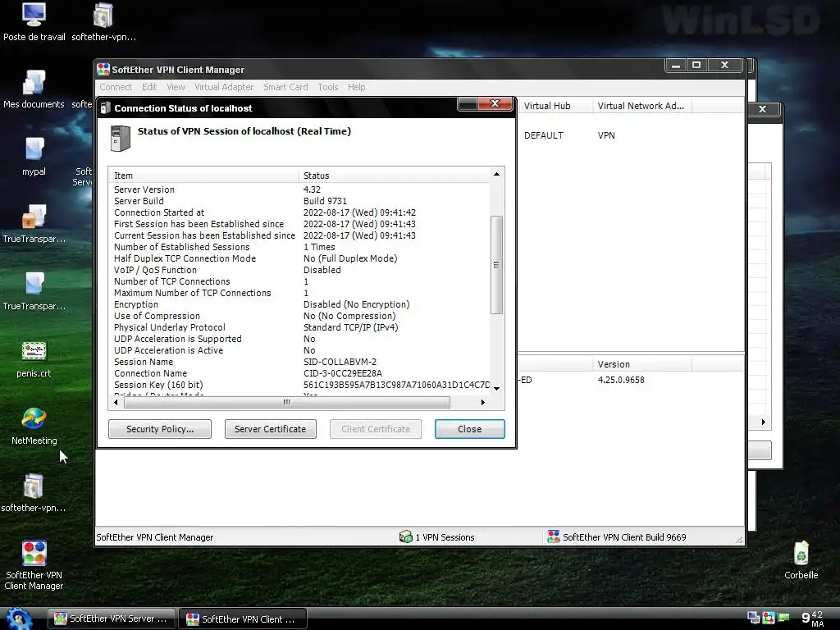
Task: Click the network tray icon in system tray
Action: (754, 619)
